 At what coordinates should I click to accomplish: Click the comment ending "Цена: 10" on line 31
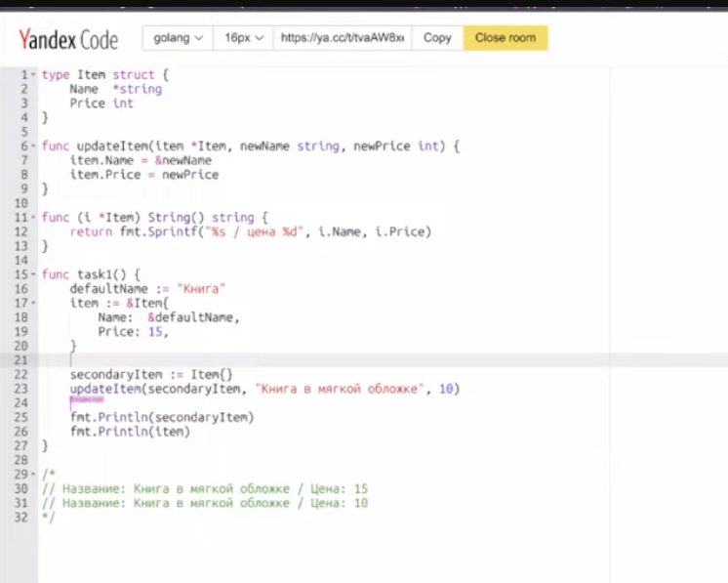point(205,504)
